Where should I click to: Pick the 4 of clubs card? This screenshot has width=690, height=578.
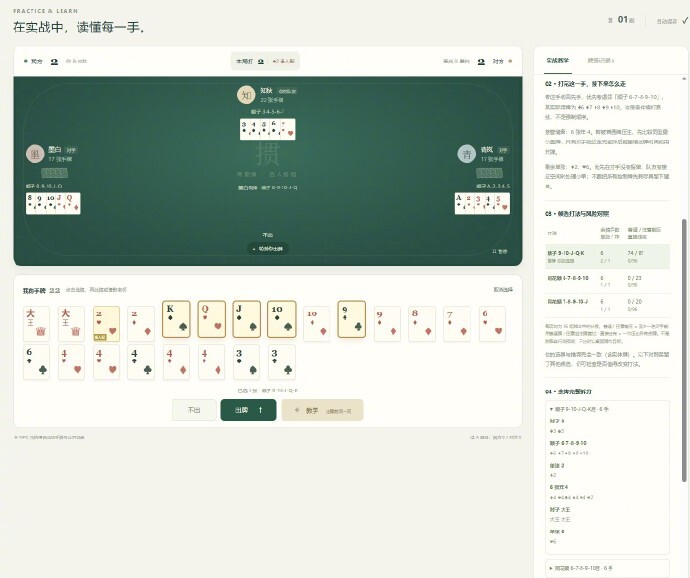point(141,362)
